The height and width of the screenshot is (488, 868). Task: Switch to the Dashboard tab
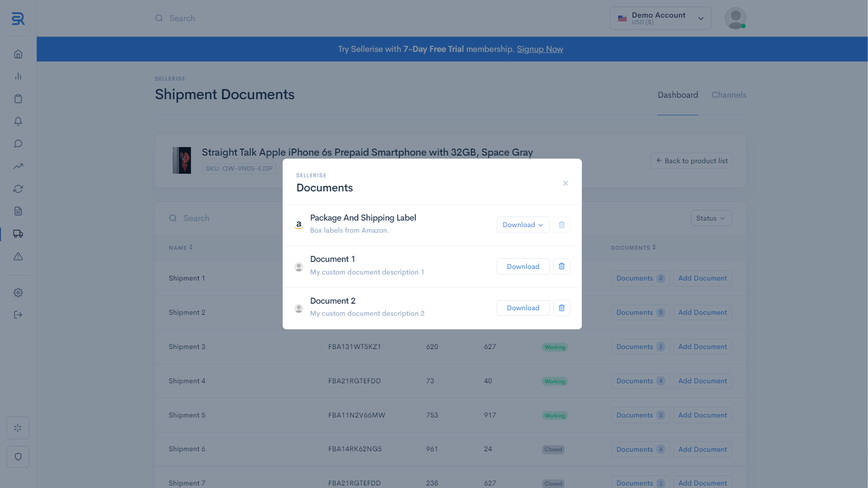[678, 95]
